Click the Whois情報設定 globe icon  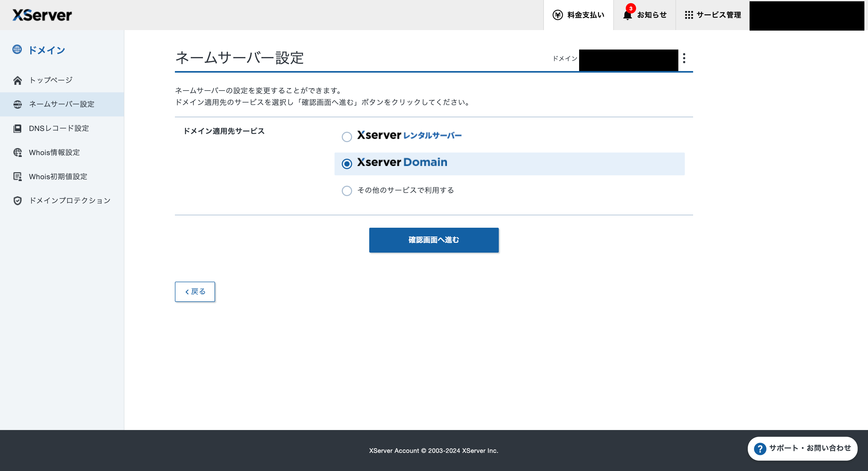click(18, 153)
